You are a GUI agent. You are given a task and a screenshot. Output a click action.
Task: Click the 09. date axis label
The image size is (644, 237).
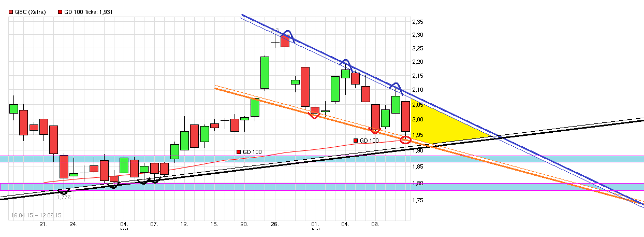click(x=375, y=225)
